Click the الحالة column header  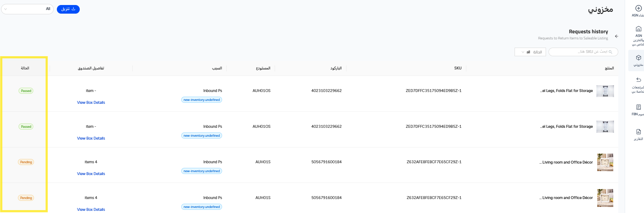[25, 68]
